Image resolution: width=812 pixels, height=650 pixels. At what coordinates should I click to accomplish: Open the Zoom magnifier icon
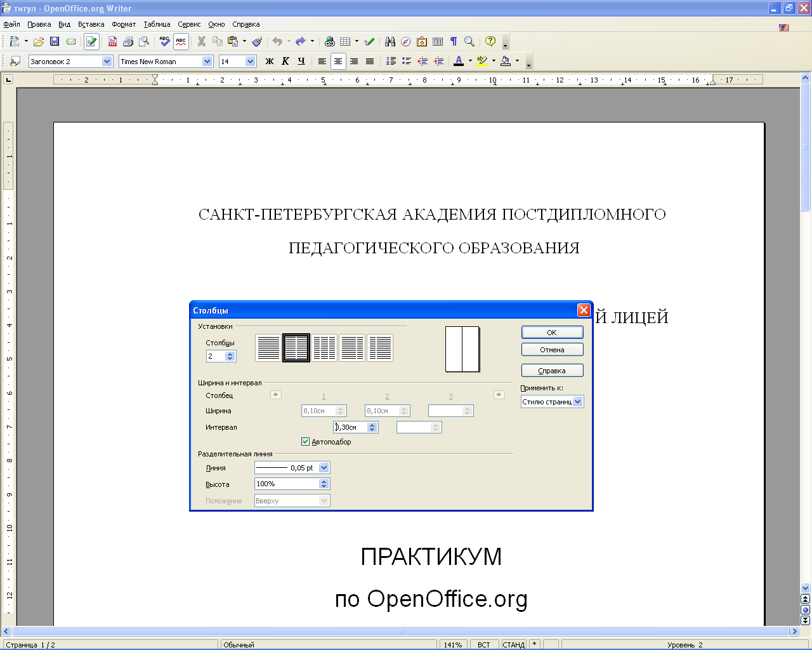[x=469, y=41]
